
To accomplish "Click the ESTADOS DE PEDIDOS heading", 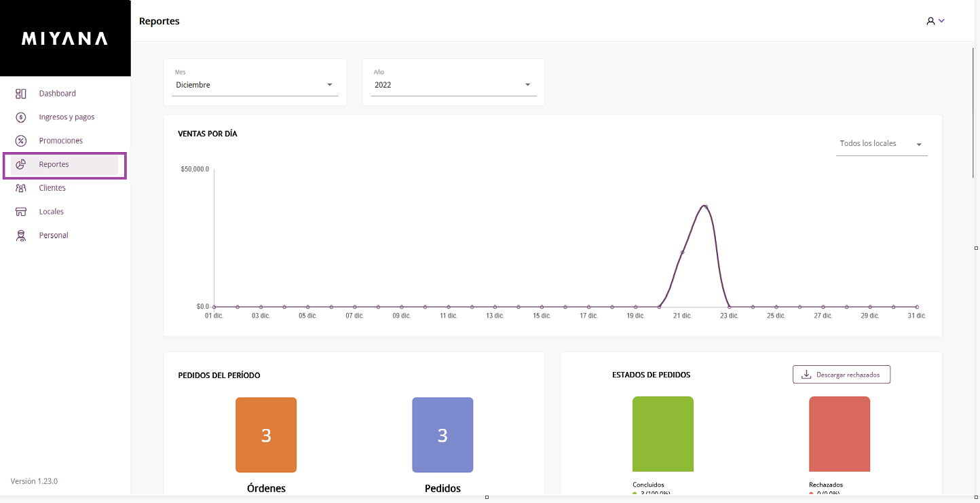I will [652, 375].
